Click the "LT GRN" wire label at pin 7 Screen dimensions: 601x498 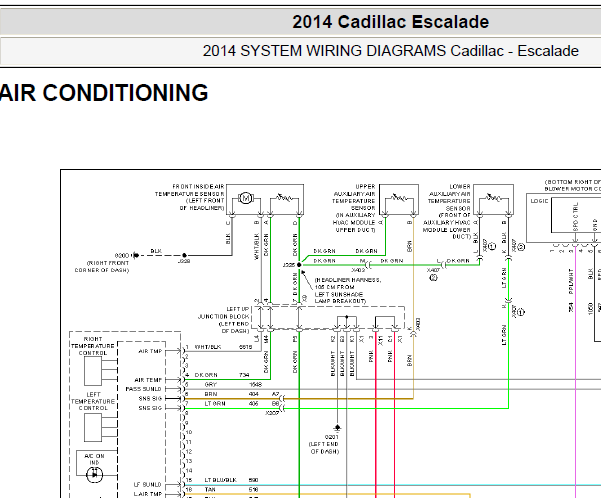pos(215,403)
